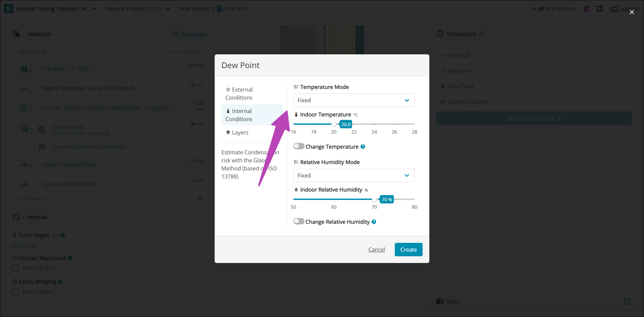
Task: Enable the Change Temperature toggle
Action: click(x=299, y=146)
